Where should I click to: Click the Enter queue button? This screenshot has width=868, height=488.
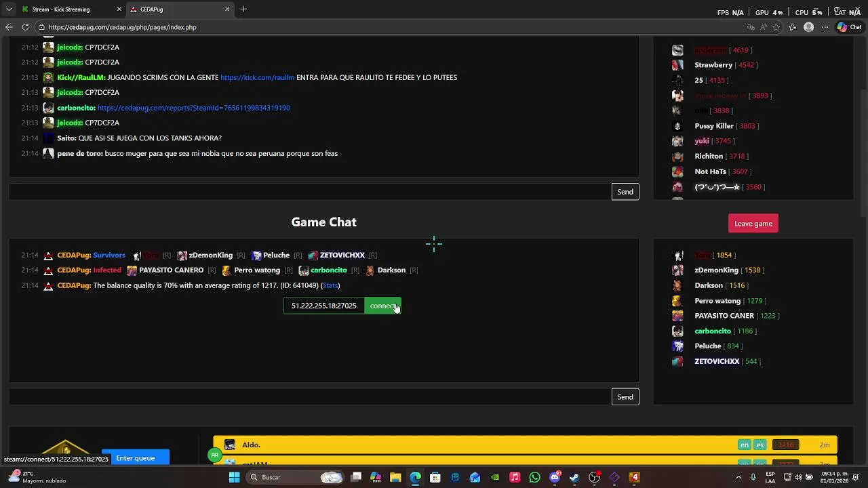(136, 458)
